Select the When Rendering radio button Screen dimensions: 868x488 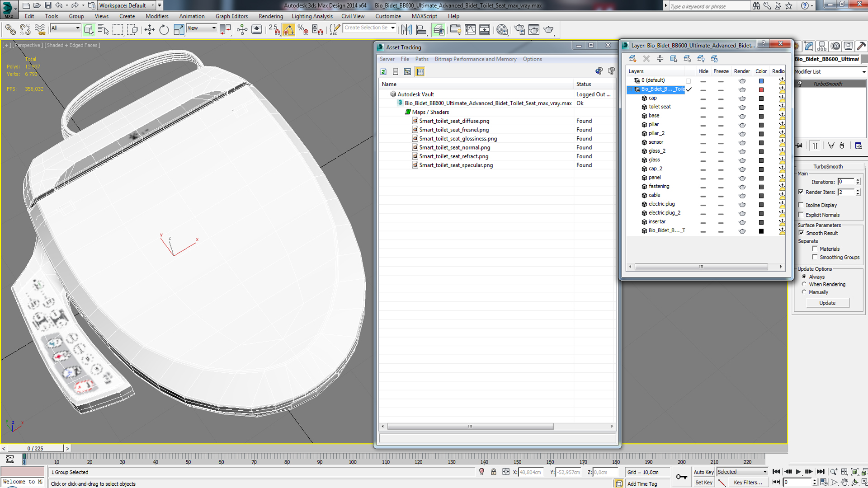pos(804,284)
